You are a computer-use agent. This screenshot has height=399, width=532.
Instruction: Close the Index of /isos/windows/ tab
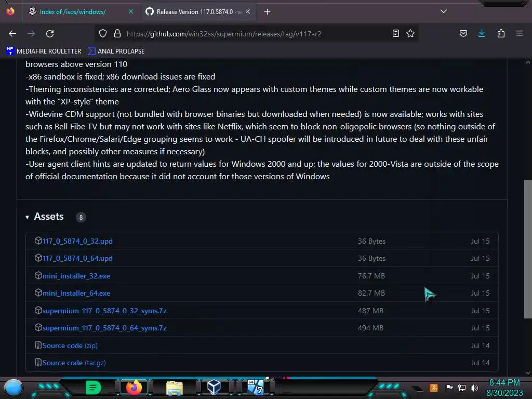click(131, 12)
